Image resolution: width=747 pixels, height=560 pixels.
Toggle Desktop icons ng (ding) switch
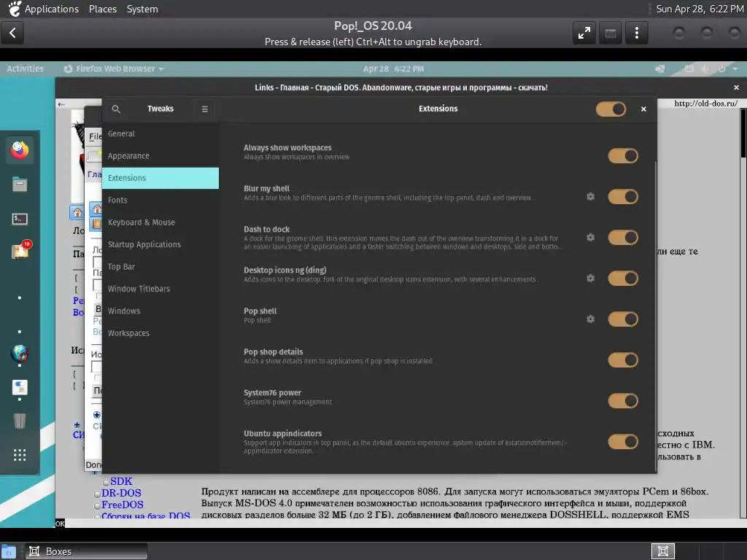pos(623,278)
